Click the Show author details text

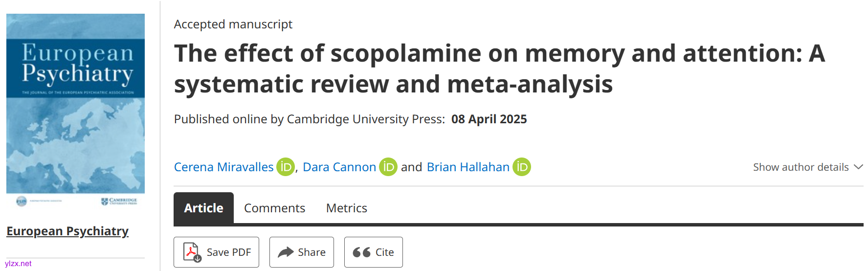tap(801, 167)
